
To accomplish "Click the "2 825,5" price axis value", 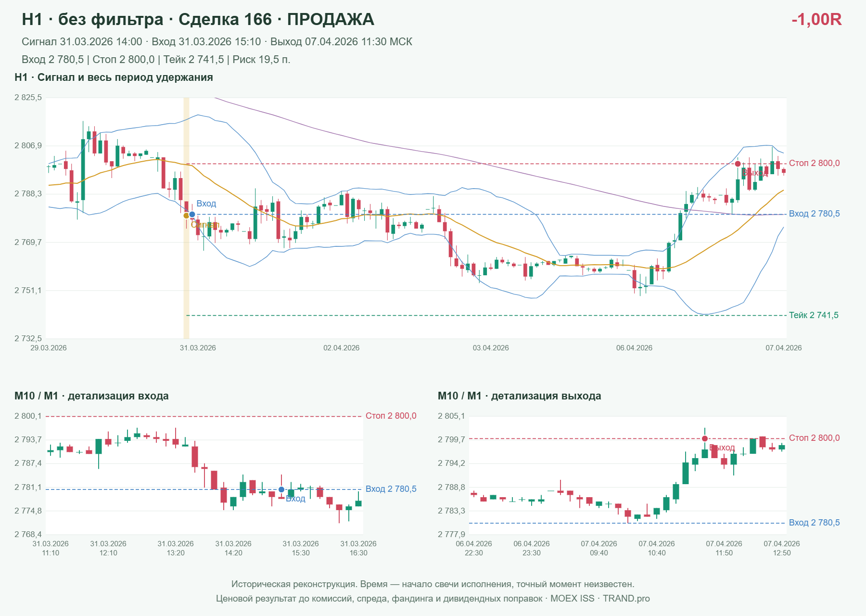I will (28, 98).
